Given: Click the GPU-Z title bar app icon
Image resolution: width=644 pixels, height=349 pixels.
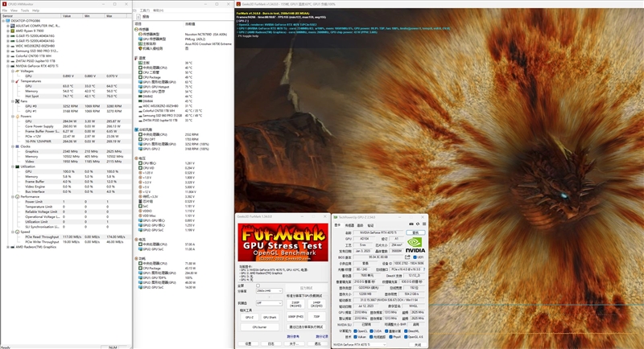Looking at the screenshot, I should [x=336, y=217].
